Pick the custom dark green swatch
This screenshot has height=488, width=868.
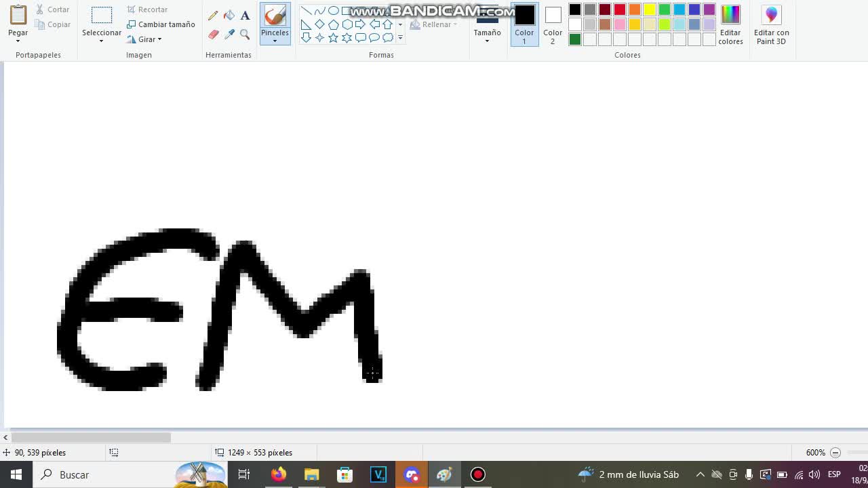pyautogui.click(x=575, y=39)
